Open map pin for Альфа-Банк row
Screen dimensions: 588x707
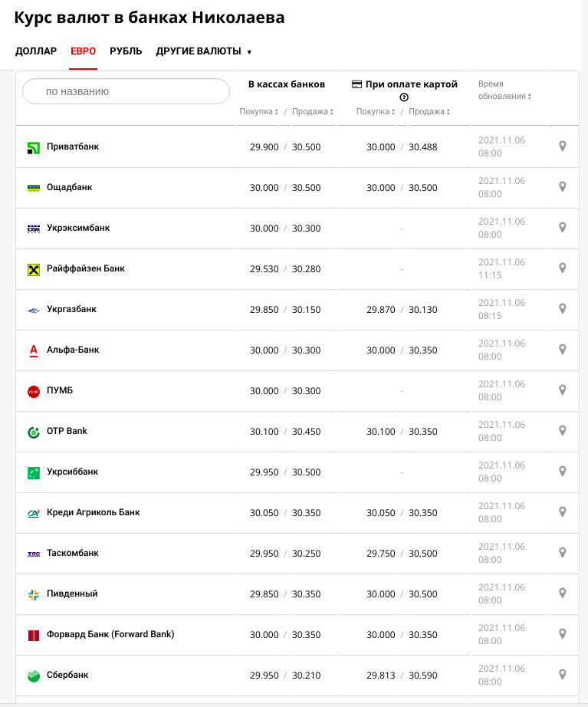pos(562,349)
